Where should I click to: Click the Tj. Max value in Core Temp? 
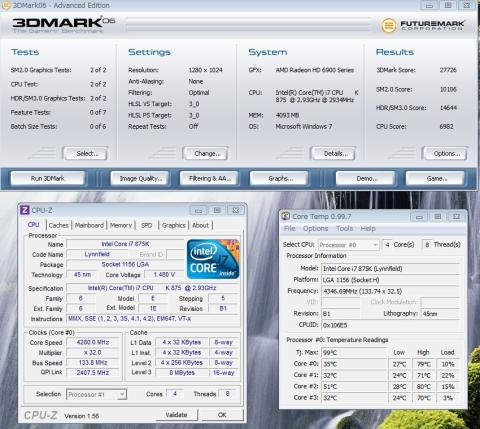click(x=354, y=353)
